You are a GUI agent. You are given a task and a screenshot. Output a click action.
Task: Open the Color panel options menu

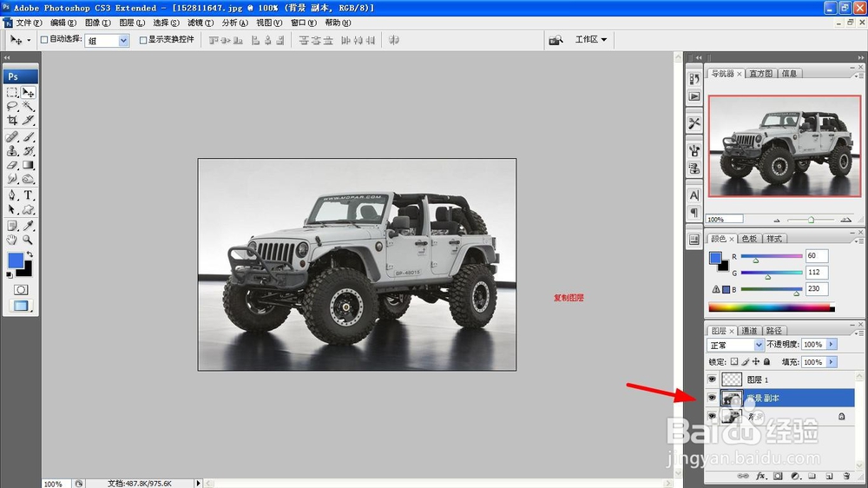click(x=860, y=241)
